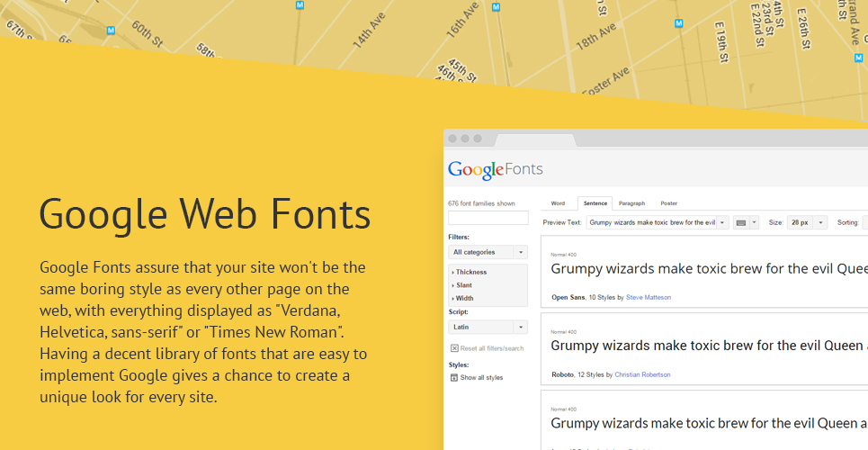Click the font search input field
Image resolution: width=868 pixels, height=450 pixels.
(x=488, y=218)
